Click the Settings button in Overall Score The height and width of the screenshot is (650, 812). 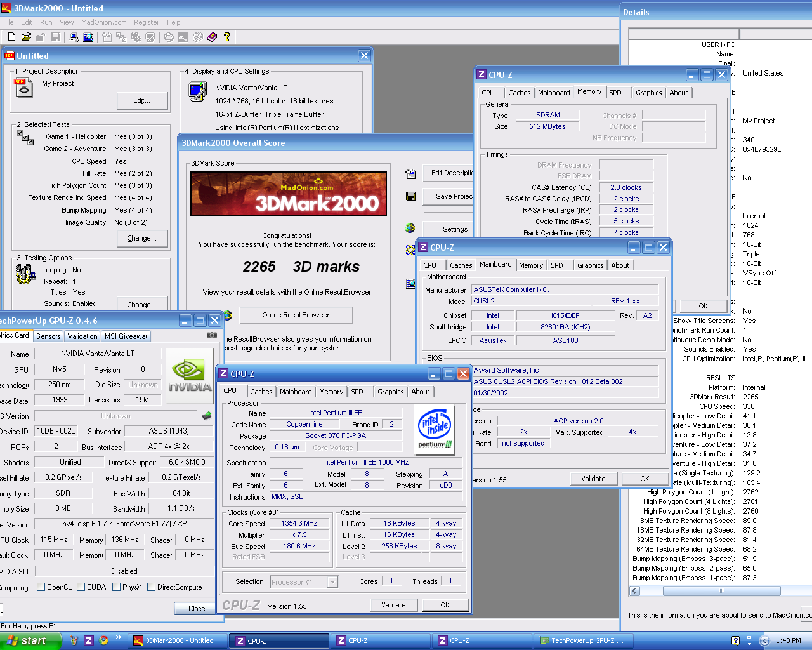pyautogui.click(x=448, y=229)
